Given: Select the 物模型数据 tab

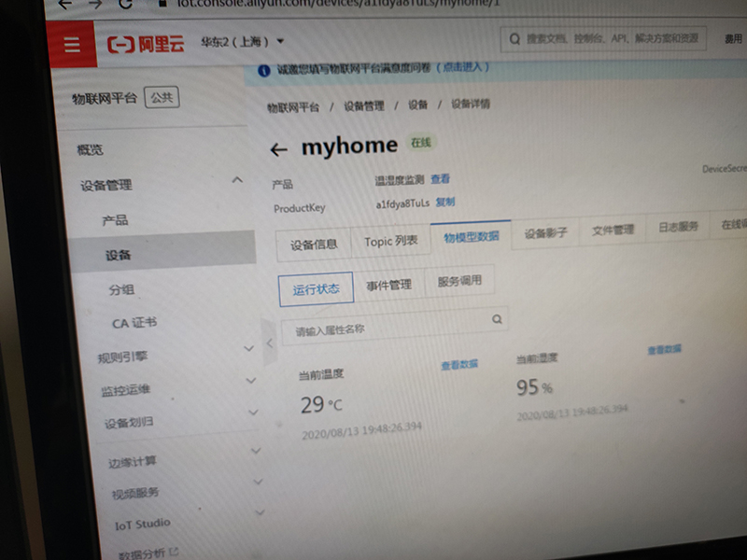Looking at the screenshot, I should [x=472, y=236].
